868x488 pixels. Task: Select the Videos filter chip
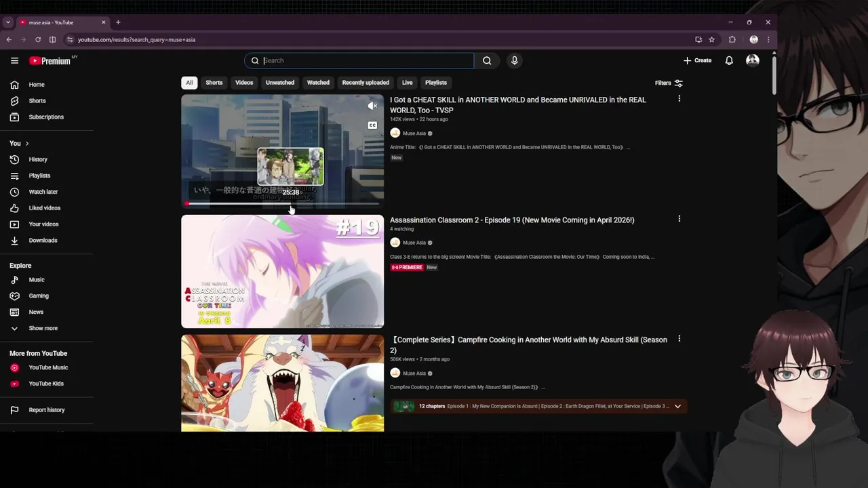click(244, 83)
